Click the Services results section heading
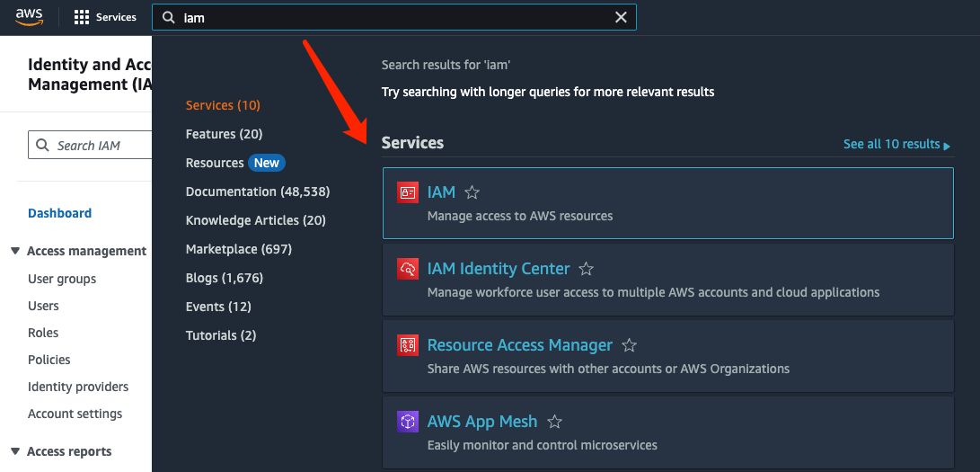The height and width of the screenshot is (472, 980). [x=412, y=143]
